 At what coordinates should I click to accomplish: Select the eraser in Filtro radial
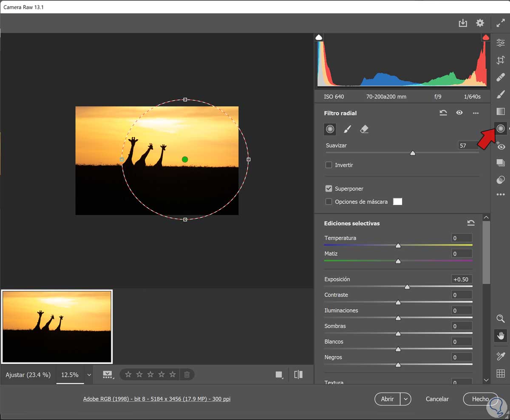(x=364, y=129)
